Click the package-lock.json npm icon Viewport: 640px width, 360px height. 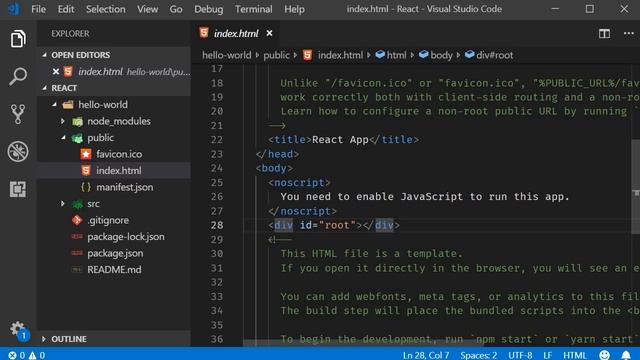coord(77,237)
